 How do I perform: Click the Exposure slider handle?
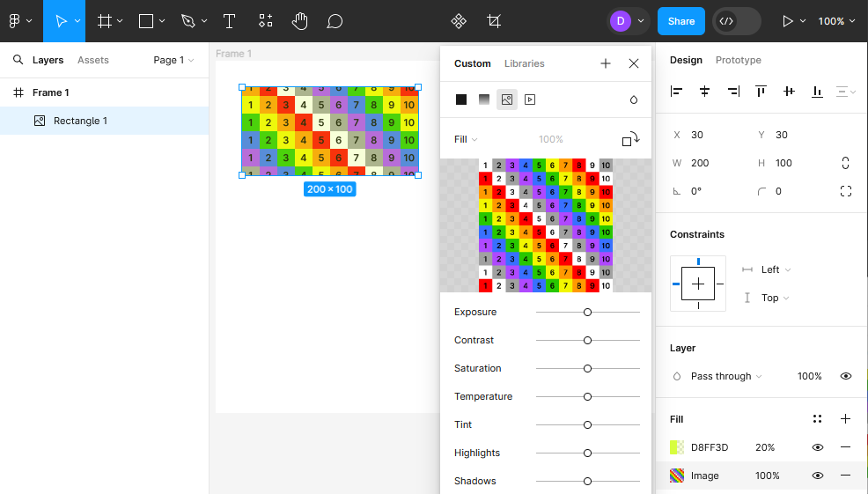point(587,312)
